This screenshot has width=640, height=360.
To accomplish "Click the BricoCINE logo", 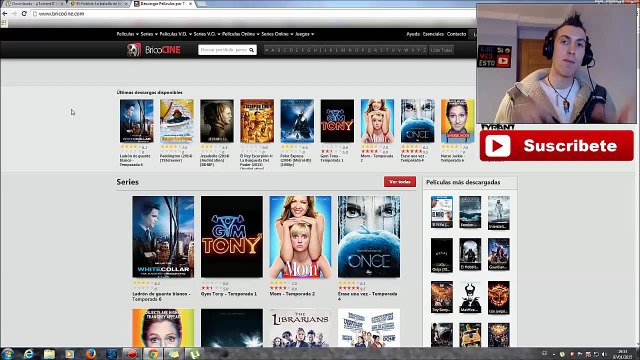I will coord(153,50).
